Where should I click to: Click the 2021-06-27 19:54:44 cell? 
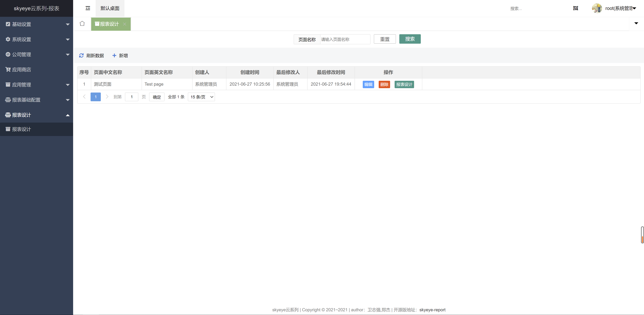tap(331, 84)
